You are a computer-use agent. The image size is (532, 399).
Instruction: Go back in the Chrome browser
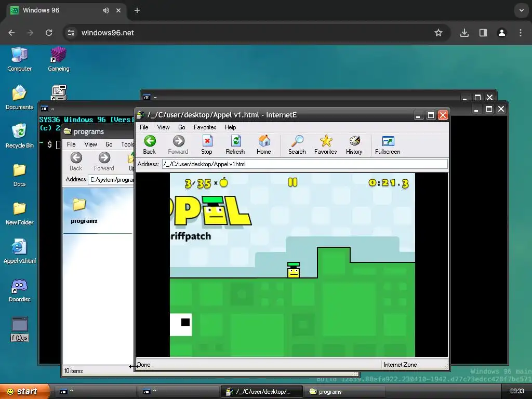[x=11, y=33]
